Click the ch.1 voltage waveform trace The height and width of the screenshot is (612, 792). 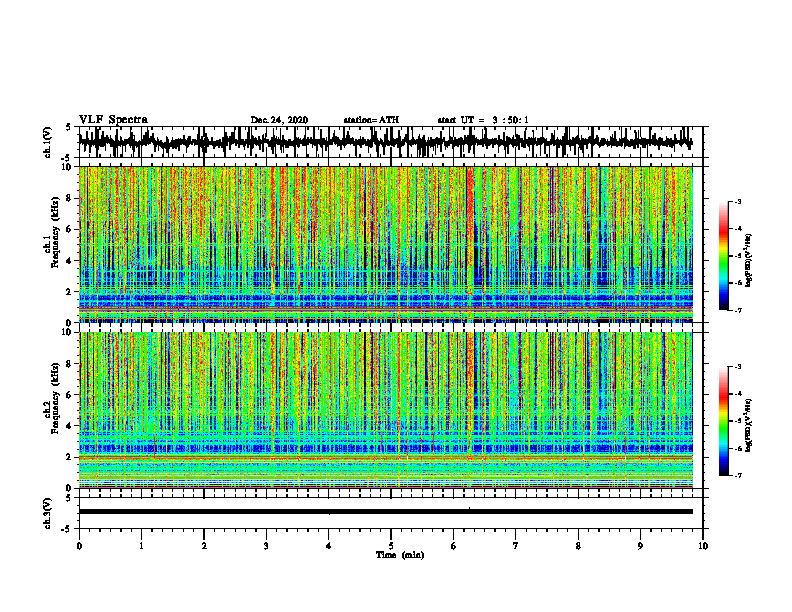coord(385,142)
